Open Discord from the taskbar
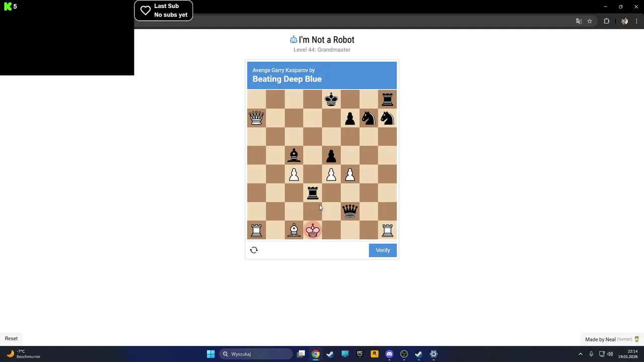Image resolution: width=644 pixels, height=362 pixels. click(x=389, y=354)
